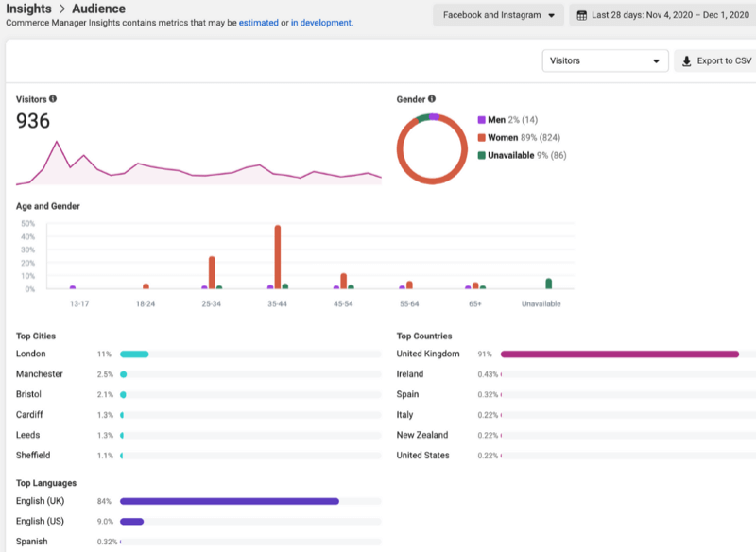Click the tallest 35-44 women bar
This screenshot has height=552, width=756.
pos(278,257)
